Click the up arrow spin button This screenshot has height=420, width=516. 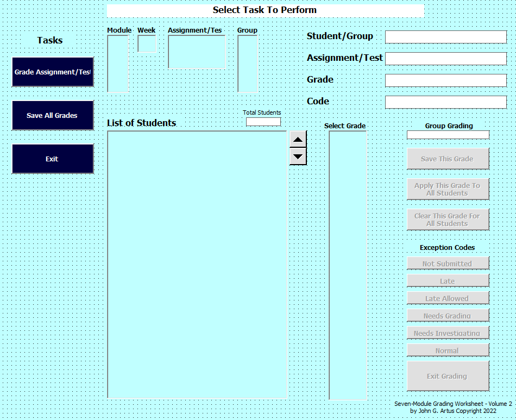tap(298, 139)
